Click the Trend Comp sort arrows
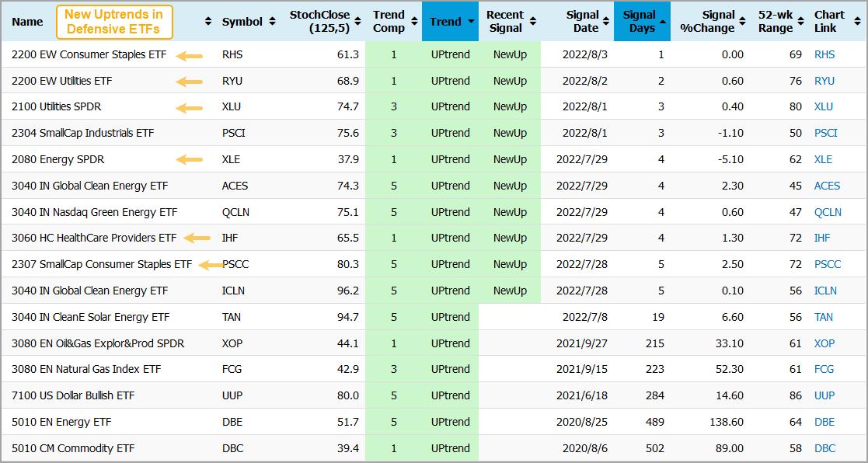The height and width of the screenshot is (463, 868). (413, 22)
